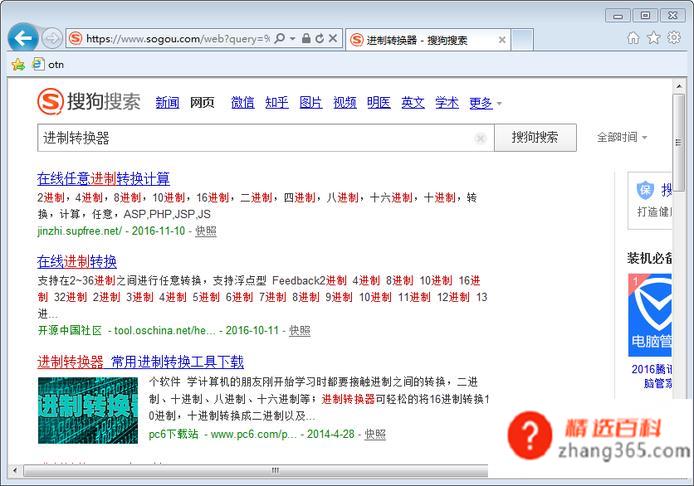The image size is (694, 486).
Task: Switch to 新闻 search category
Action: click(167, 103)
